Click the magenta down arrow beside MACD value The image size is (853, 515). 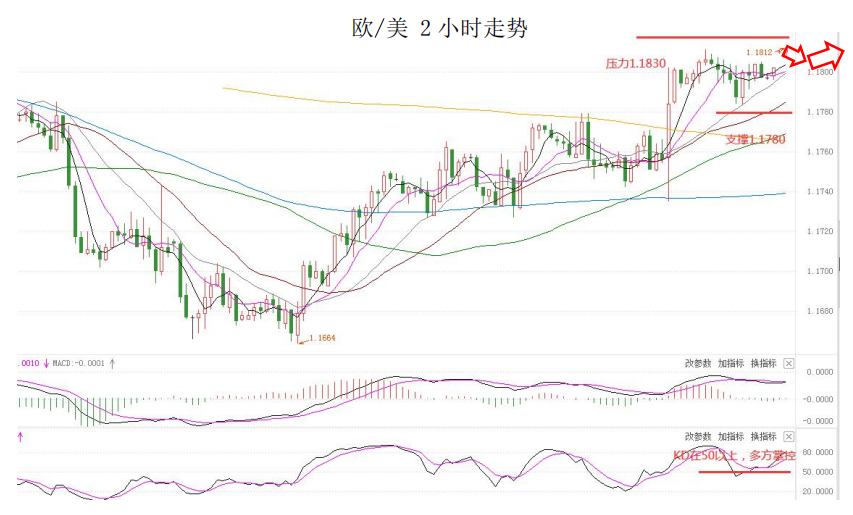(46, 363)
